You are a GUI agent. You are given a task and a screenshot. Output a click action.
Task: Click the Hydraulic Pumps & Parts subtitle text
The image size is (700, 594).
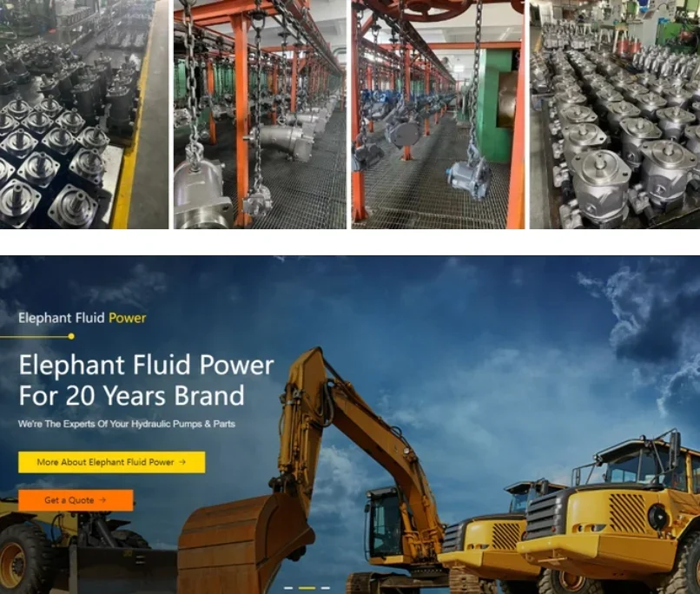(126, 424)
